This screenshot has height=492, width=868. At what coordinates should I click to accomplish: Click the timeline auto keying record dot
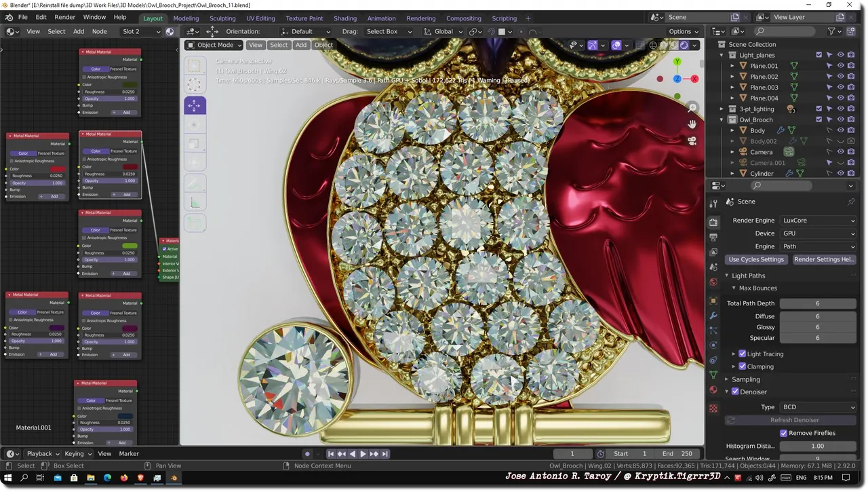tap(307, 454)
